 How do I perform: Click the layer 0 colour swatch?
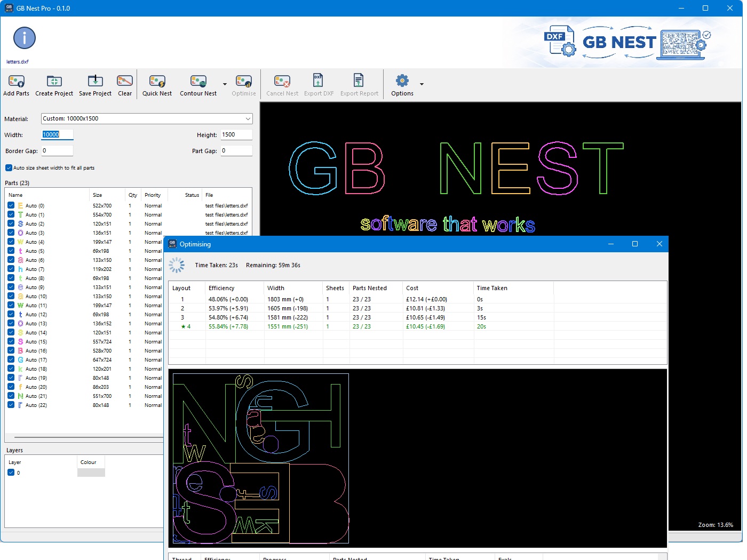pos(91,473)
